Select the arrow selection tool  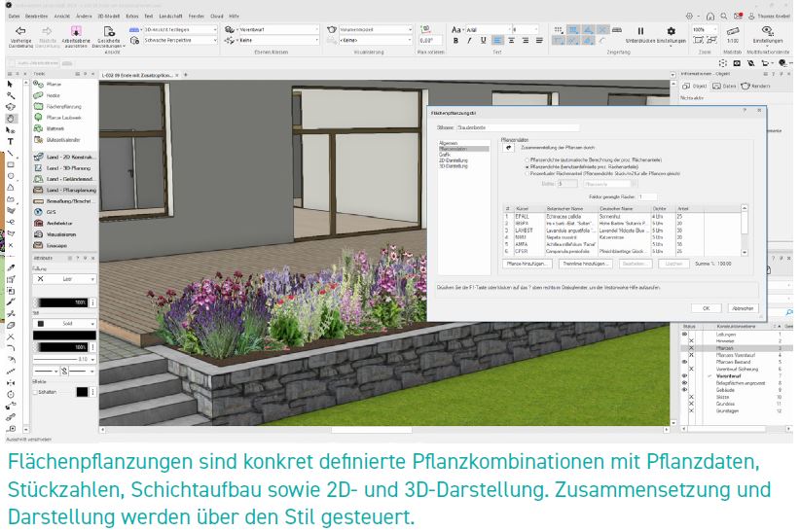coord(10,84)
